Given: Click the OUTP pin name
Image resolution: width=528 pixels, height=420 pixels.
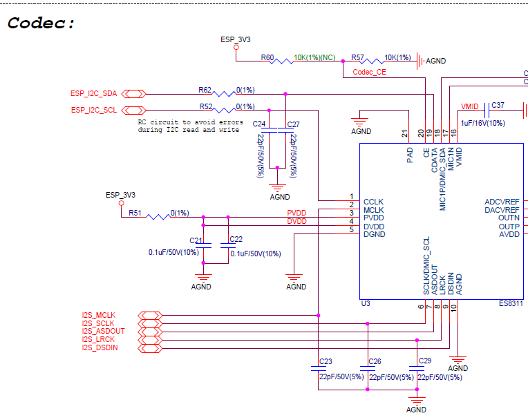Looking at the screenshot, I should [509, 227].
